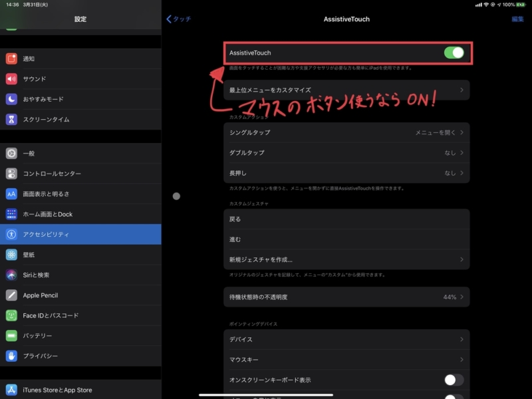Tap the Siriと検索 icon

pyautogui.click(x=11, y=275)
